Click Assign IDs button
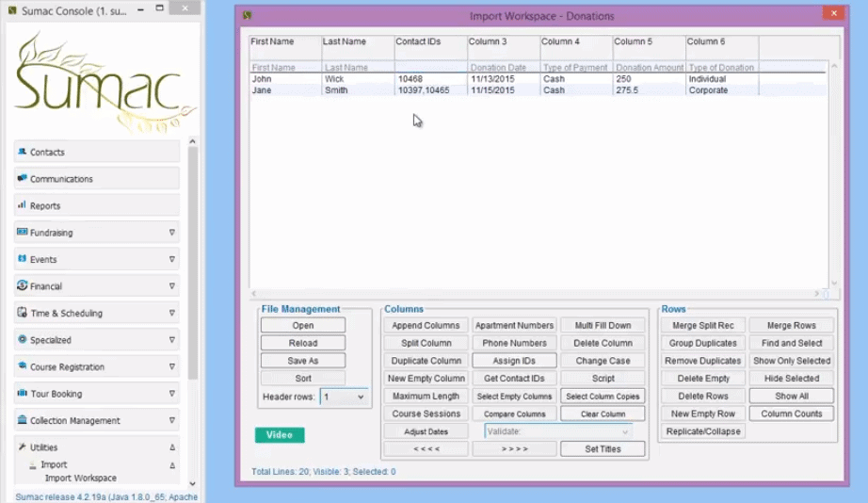Viewport: 868px width, 503px height. 514,361
